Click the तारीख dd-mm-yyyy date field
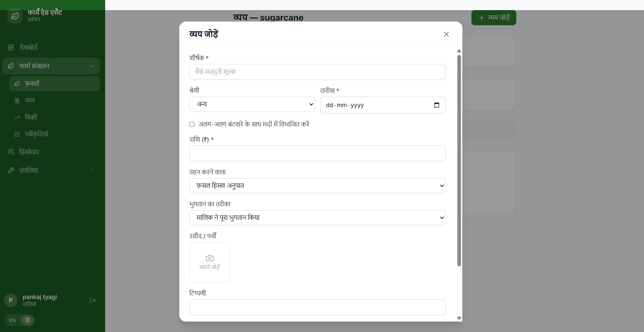The width and height of the screenshot is (644, 332). (383, 105)
